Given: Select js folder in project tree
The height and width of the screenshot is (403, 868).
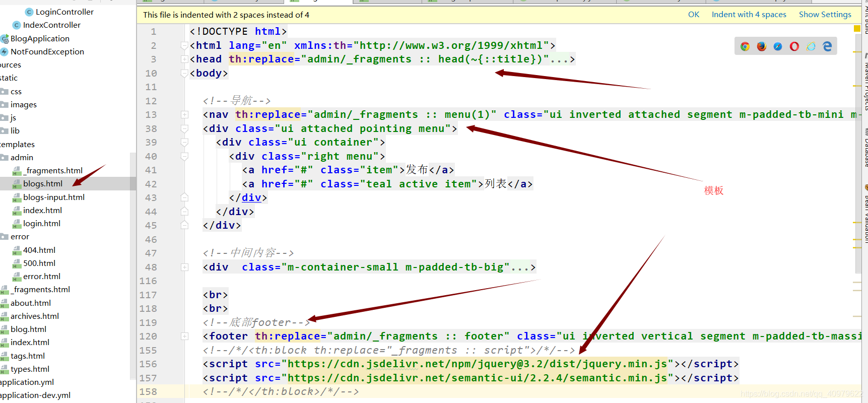Looking at the screenshot, I should coord(13,118).
